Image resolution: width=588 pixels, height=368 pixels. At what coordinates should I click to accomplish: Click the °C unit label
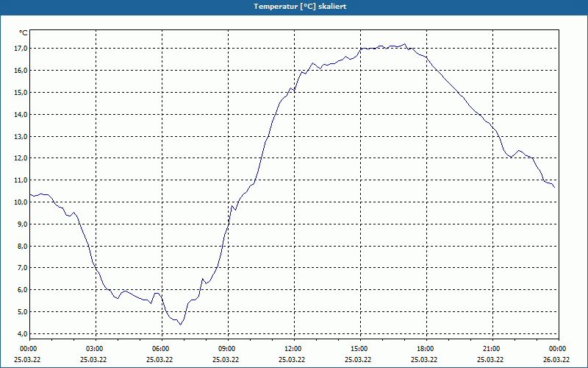pos(23,33)
